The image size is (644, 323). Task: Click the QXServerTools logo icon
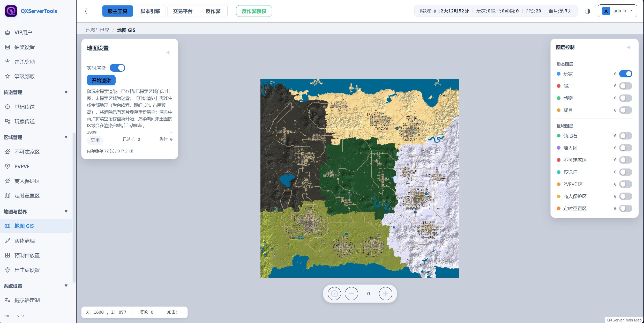11,11
